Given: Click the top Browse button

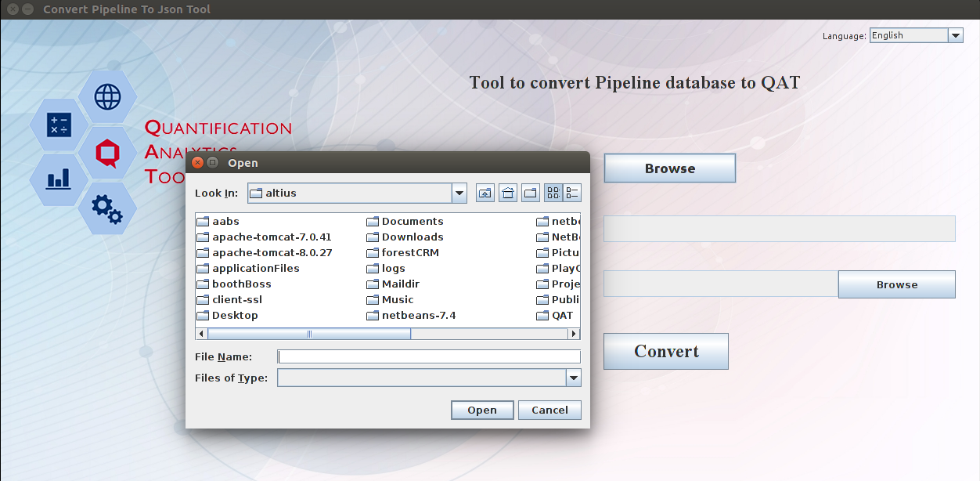Looking at the screenshot, I should [670, 168].
